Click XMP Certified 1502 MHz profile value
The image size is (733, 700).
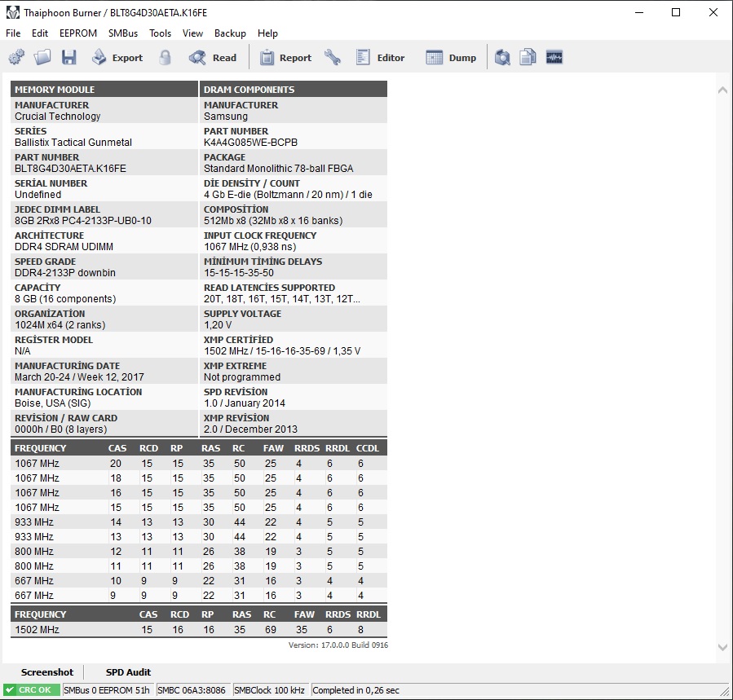pos(282,351)
